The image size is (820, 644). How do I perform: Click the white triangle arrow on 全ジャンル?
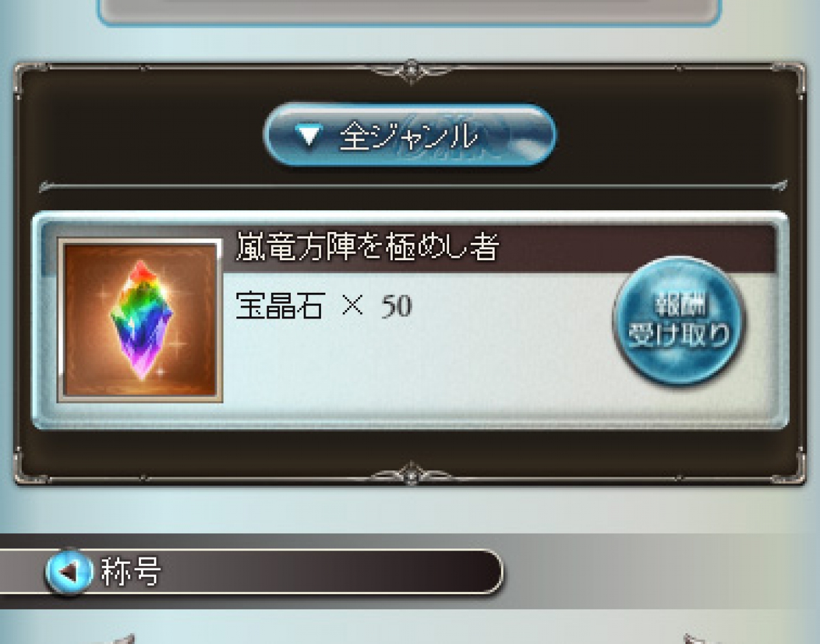coord(309,135)
